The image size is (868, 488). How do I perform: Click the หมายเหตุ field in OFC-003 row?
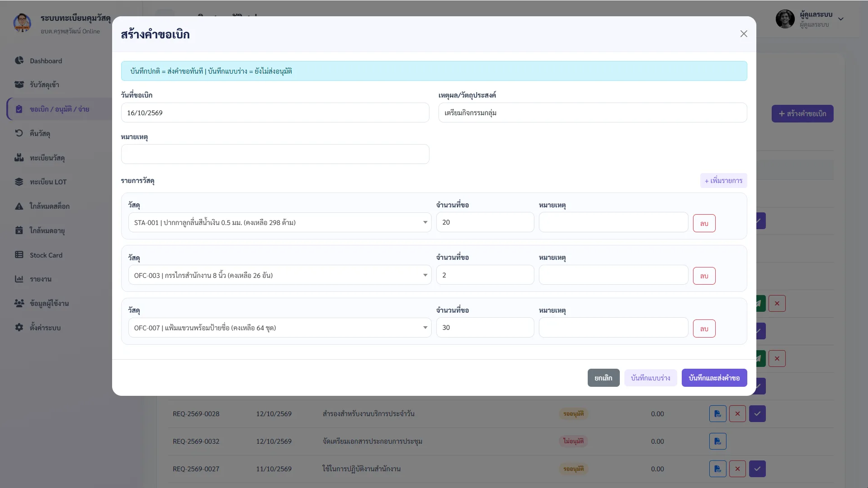point(613,275)
